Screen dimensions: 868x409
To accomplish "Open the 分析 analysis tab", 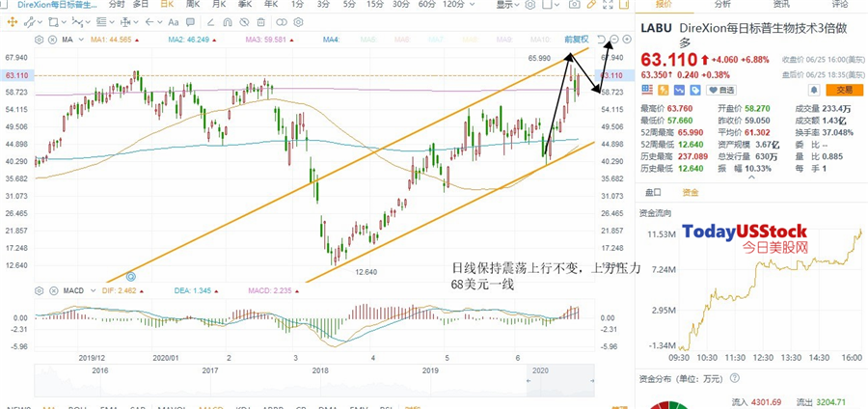I will pos(722,4).
